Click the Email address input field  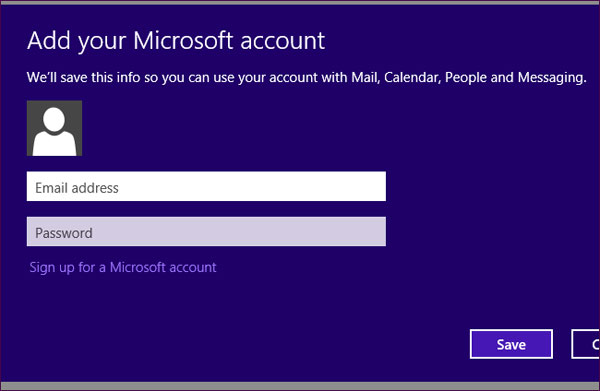206,186
